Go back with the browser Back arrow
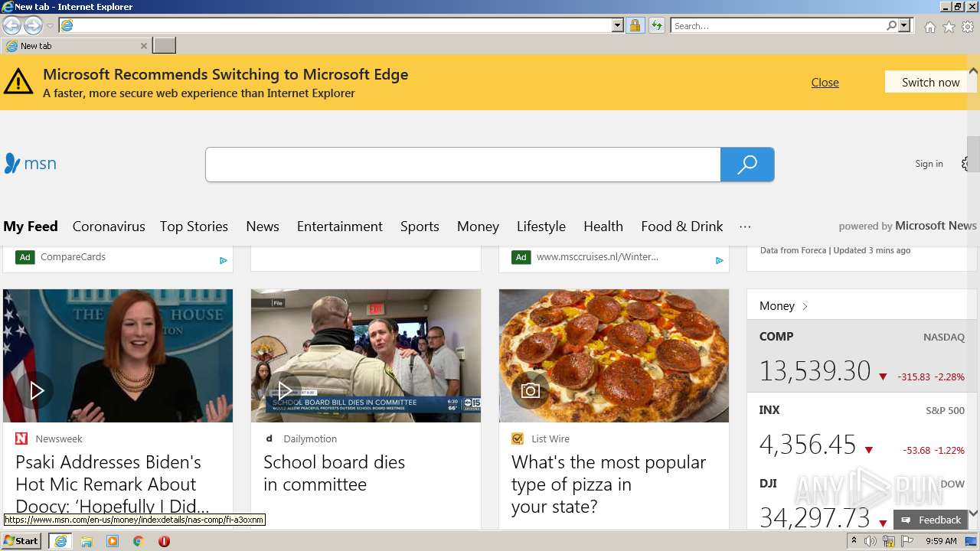The width and height of the screenshot is (980, 551). coord(11,26)
